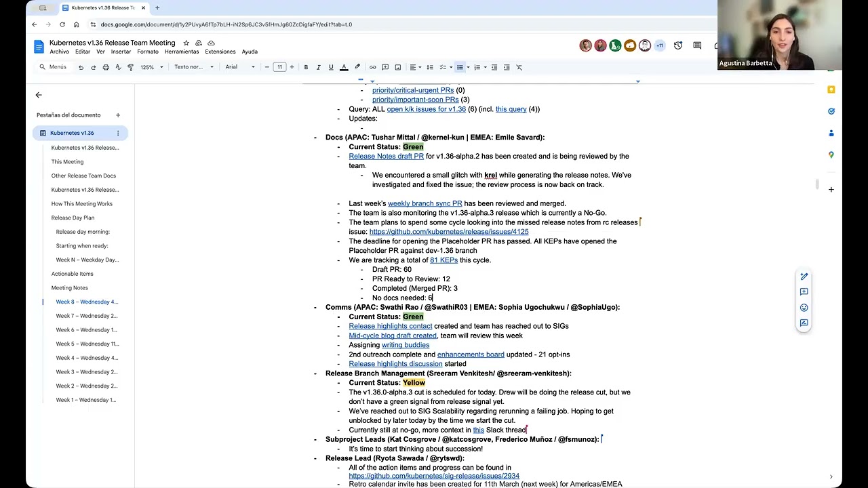Toggle underline formatting
Screen dimensions: 868x488
point(331,67)
